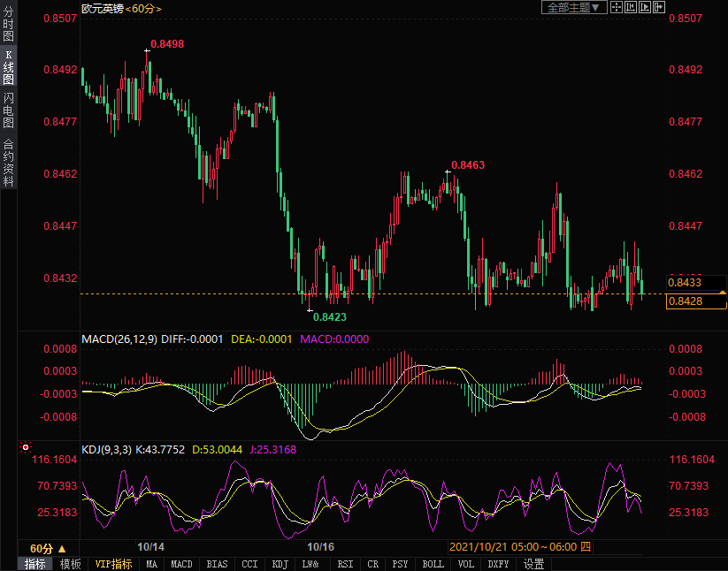Select the 模板 tab at the bottom
Viewport: 728px width, 571px height.
pos(70,564)
